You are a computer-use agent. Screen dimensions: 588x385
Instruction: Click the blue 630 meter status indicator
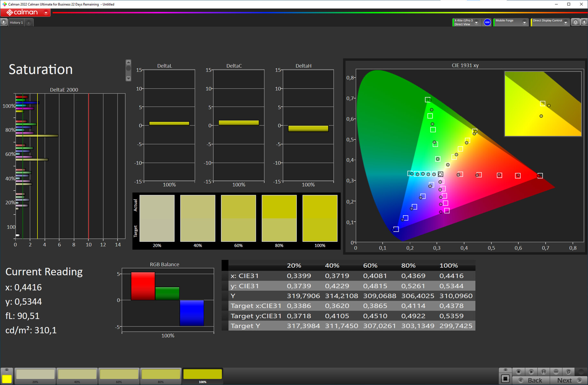487,22
